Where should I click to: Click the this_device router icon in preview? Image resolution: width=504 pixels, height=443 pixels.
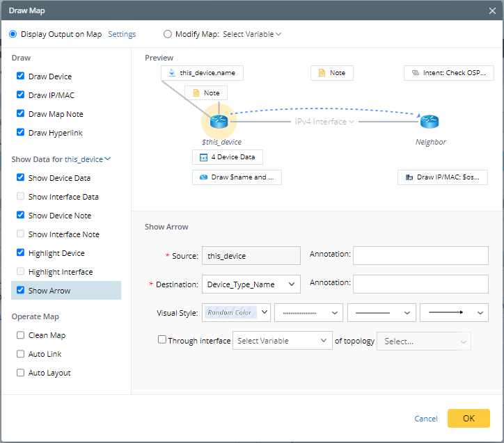pyautogui.click(x=219, y=122)
